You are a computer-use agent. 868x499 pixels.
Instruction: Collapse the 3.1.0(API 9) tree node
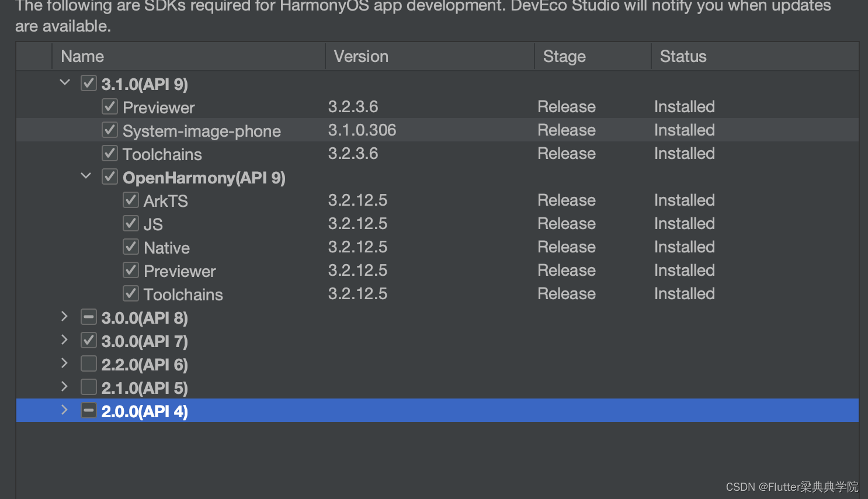(65, 82)
